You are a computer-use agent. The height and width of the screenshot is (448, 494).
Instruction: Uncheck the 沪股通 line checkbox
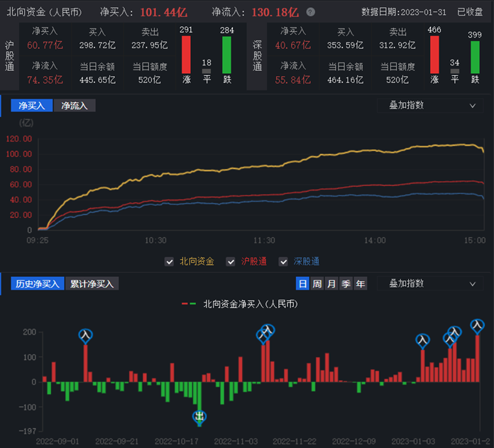231,261
